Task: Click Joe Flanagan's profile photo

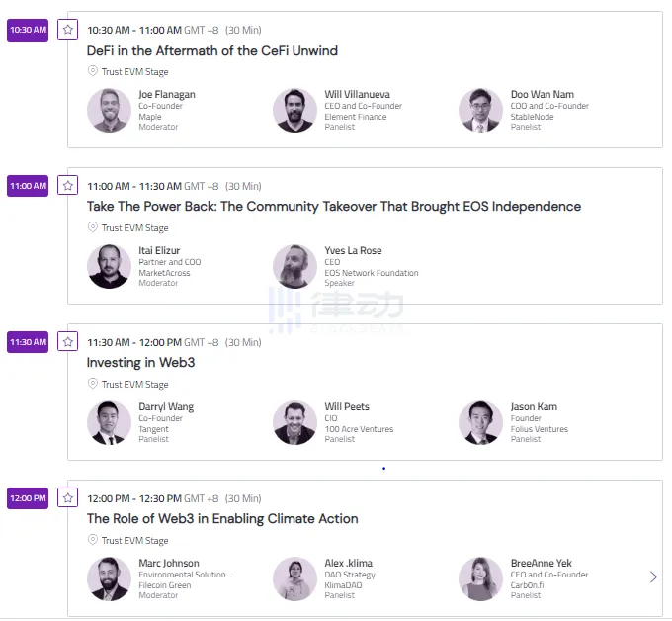Action: (109, 111)
